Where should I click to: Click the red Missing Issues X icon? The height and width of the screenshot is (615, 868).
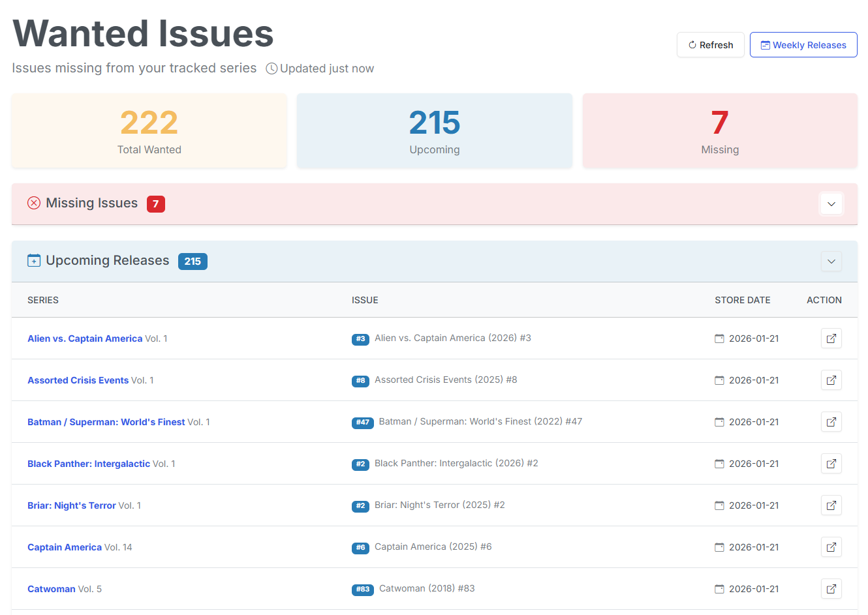tap(34, 203)
